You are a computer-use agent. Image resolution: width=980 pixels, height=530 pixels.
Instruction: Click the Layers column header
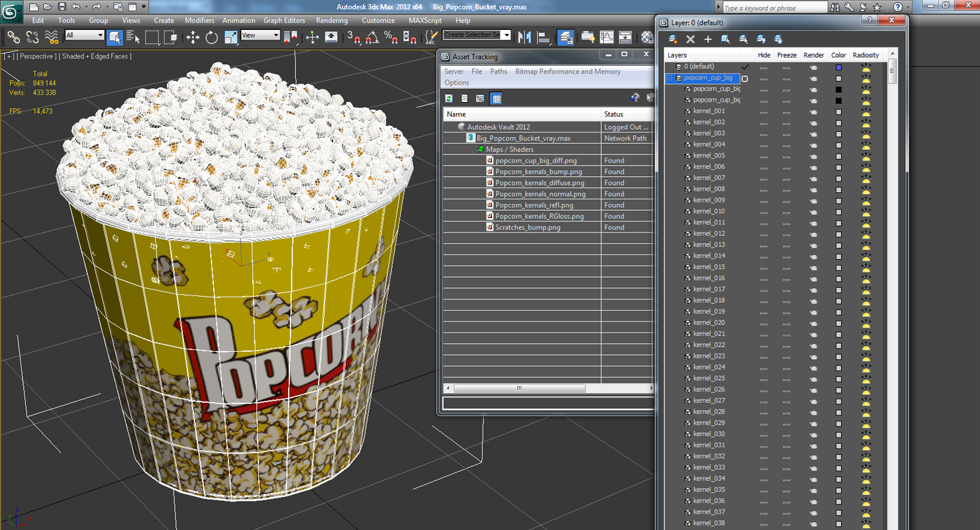click(702, 55)
